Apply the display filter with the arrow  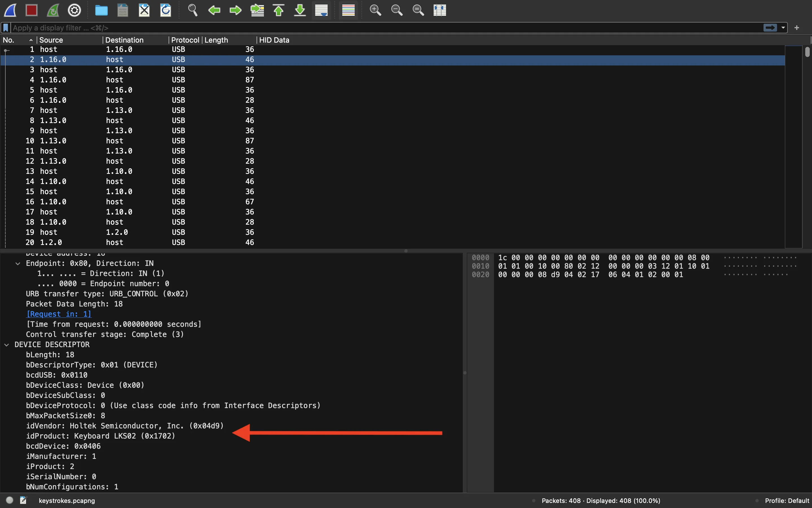click(770, 28)
